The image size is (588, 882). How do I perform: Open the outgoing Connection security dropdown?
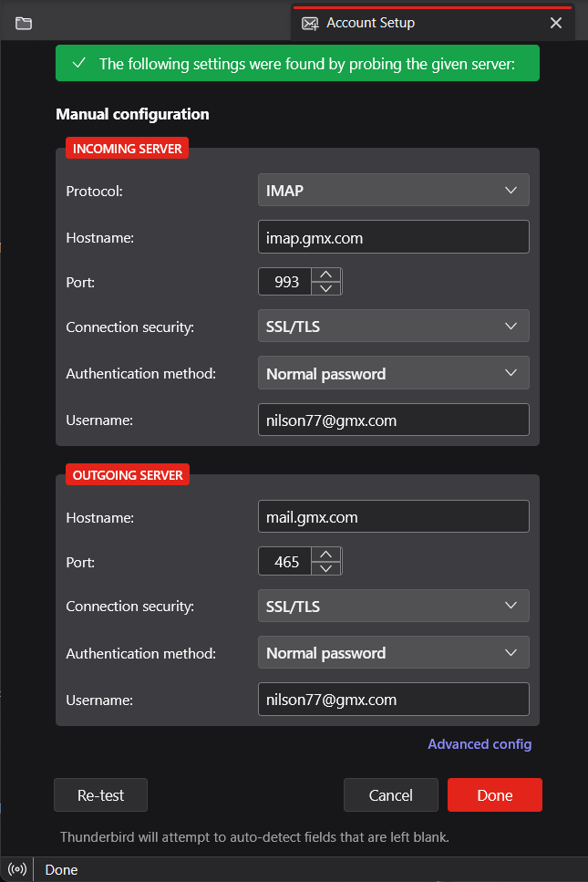click(393, 606)
